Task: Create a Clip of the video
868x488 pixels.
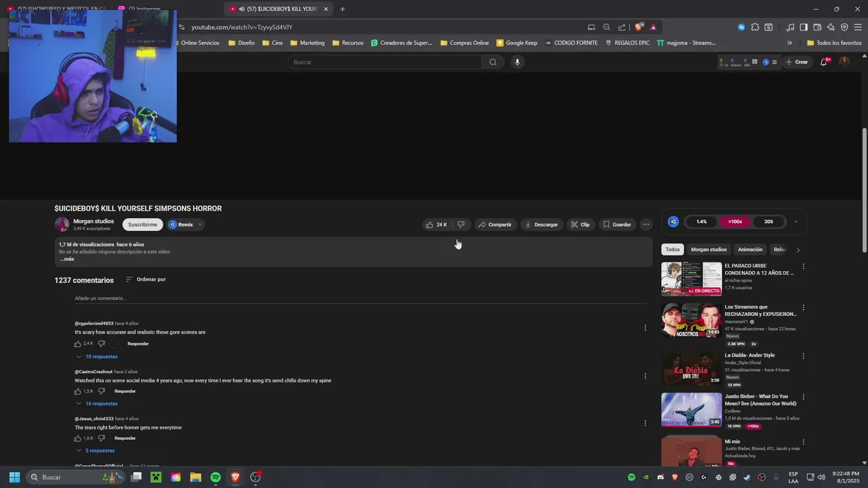Action: 580,224
